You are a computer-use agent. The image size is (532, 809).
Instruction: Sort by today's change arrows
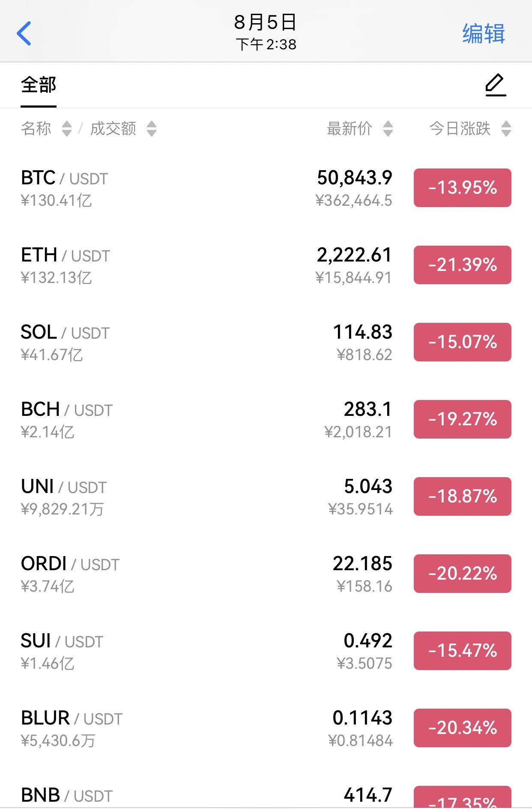click(506, 129)
